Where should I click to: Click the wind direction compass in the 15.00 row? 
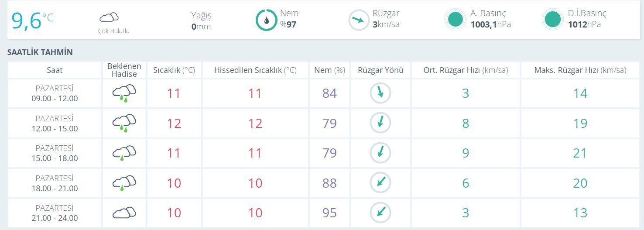point(380,153)
